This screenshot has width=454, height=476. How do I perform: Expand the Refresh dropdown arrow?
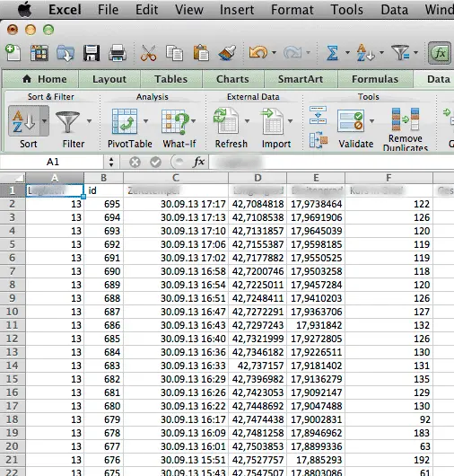[247, 121]
